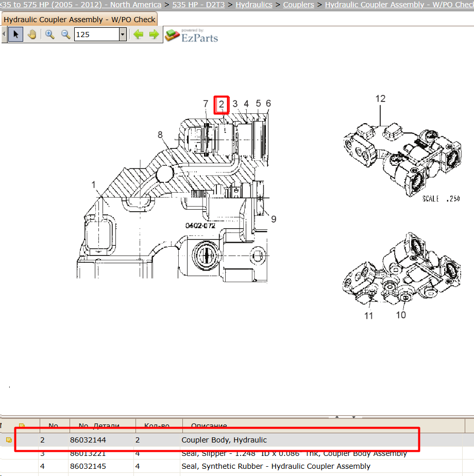Open the Hydraulic Coupler Assembly breadcrumb link
Viewport: 474px width, 476px height.
click(399, 5)
